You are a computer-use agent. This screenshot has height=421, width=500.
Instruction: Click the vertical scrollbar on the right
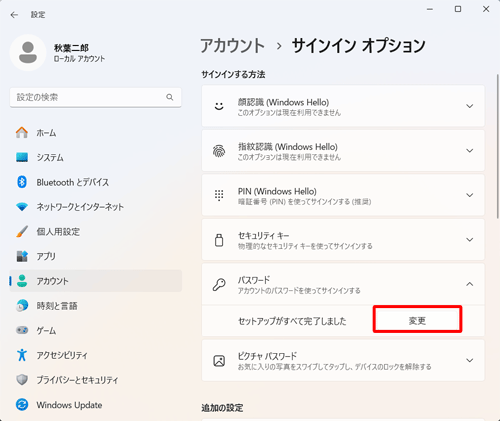[x=497, y=146]
